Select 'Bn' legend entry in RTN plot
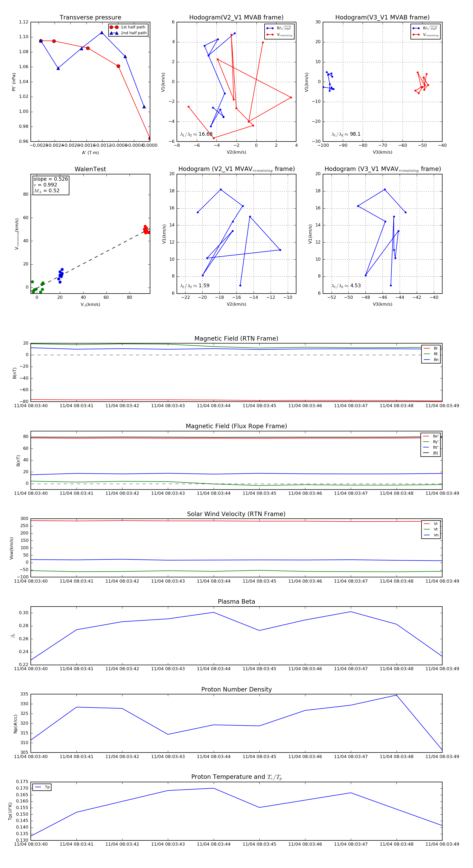This screenshot has width=473, height=868. (431, 360)
